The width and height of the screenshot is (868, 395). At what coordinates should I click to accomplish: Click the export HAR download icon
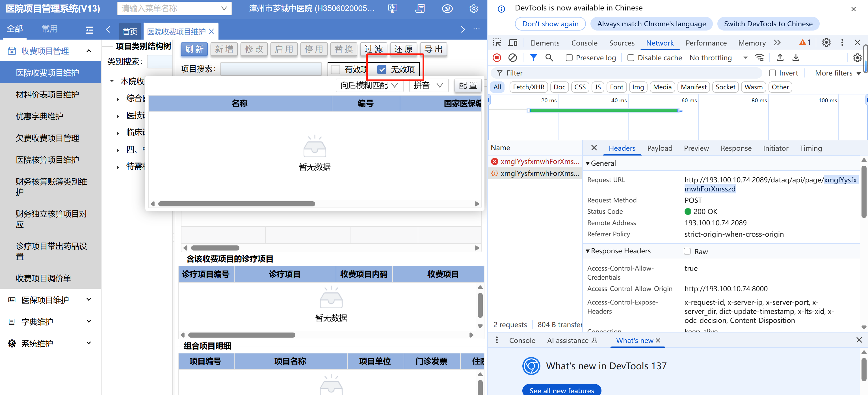[796, 58]
